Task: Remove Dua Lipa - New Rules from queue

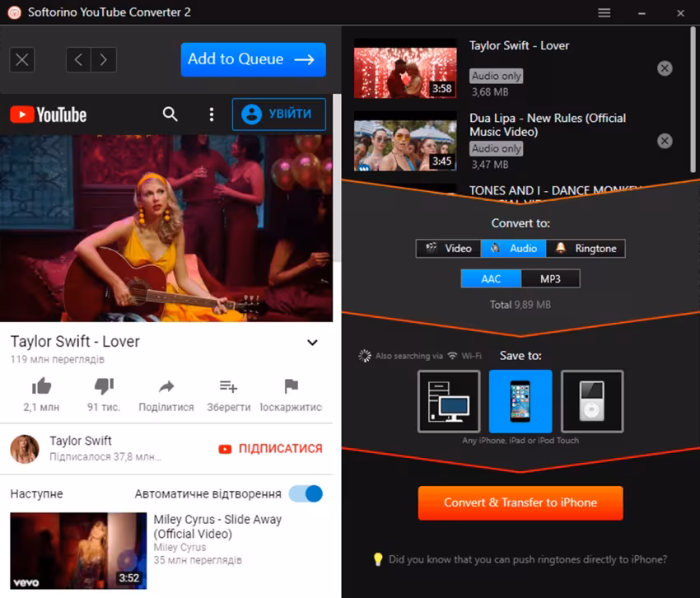Action: (665, 141)
